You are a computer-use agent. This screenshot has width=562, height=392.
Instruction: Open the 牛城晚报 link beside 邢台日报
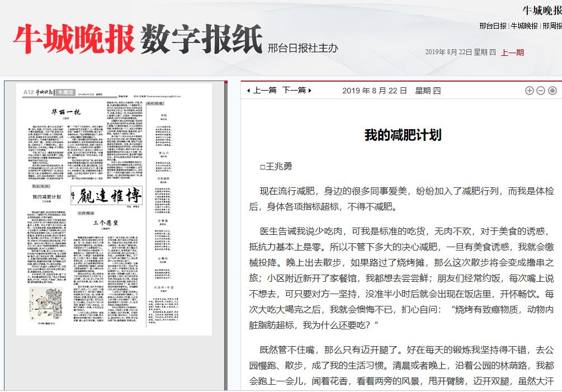525,26
